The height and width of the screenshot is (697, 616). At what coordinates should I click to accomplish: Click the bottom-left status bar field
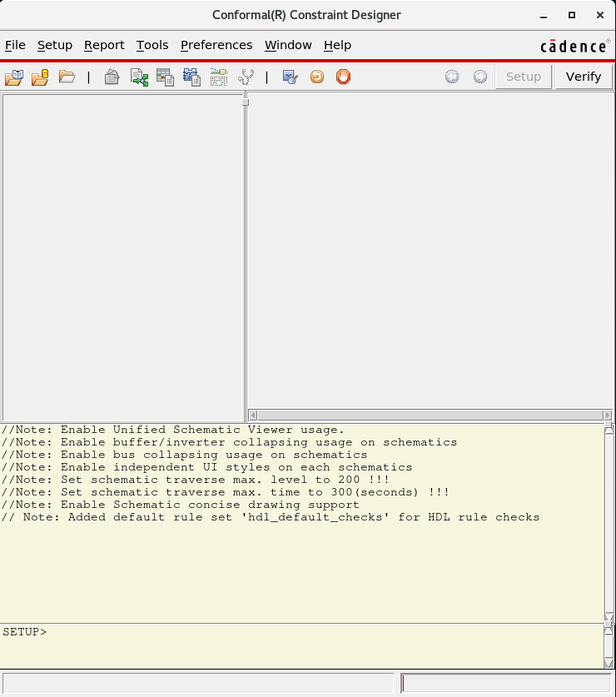pyautogui.click(x=198, y=683)
